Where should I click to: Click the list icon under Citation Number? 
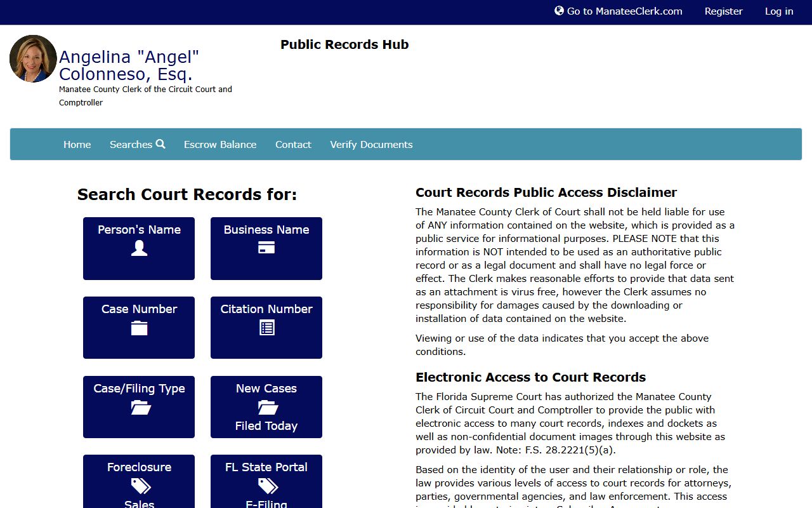pyautogui.click(x=266, y=328)
